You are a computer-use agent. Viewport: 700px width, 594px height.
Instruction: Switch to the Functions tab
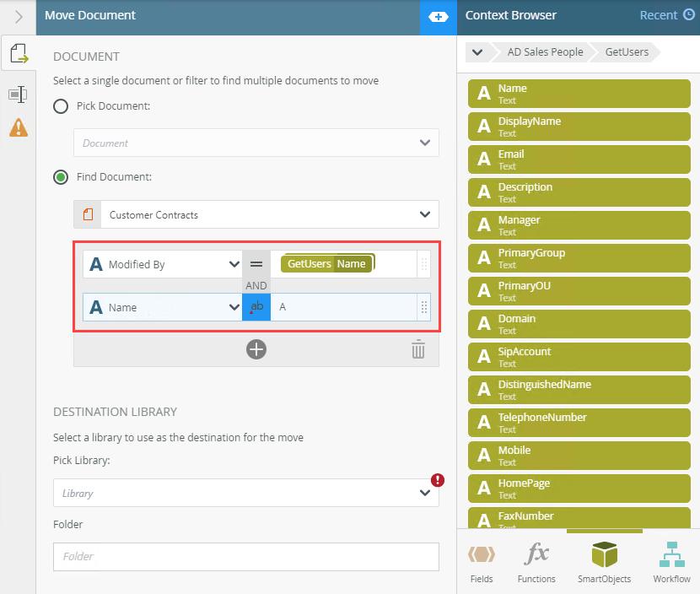coord(536,563)
